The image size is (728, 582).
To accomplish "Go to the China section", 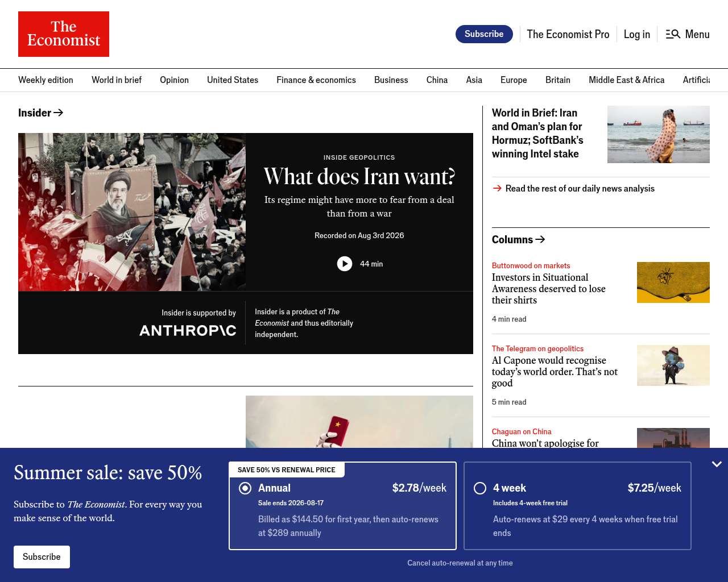I will 437,80.
